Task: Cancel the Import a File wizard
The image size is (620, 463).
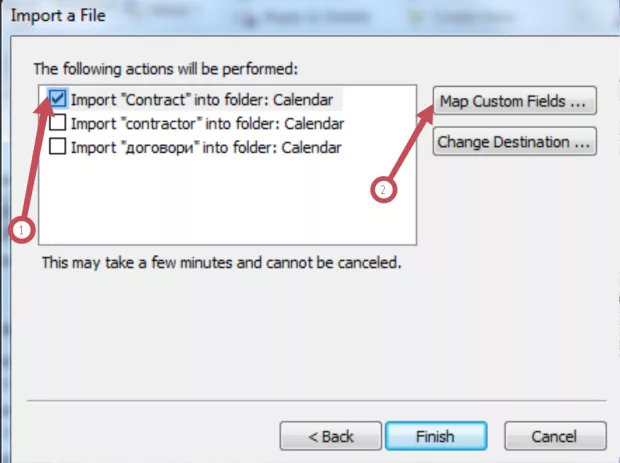Action: click(x=555, y=436)
